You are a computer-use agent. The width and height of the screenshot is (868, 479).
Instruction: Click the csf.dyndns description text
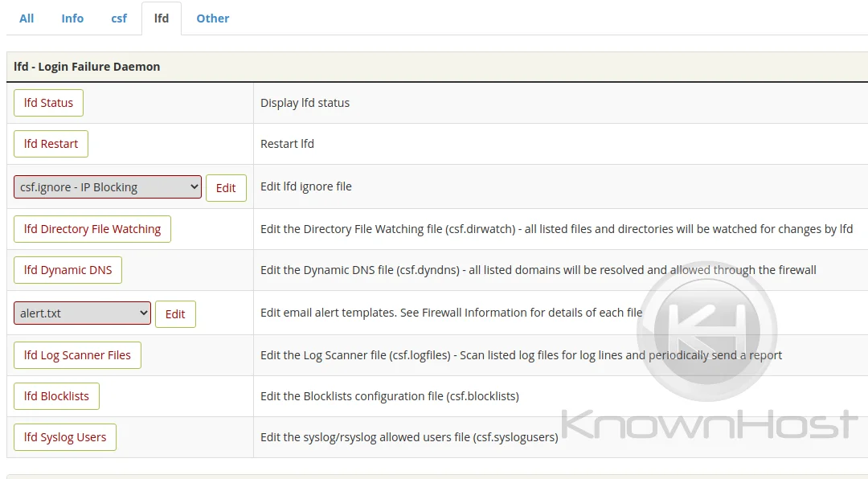(538, 270)
